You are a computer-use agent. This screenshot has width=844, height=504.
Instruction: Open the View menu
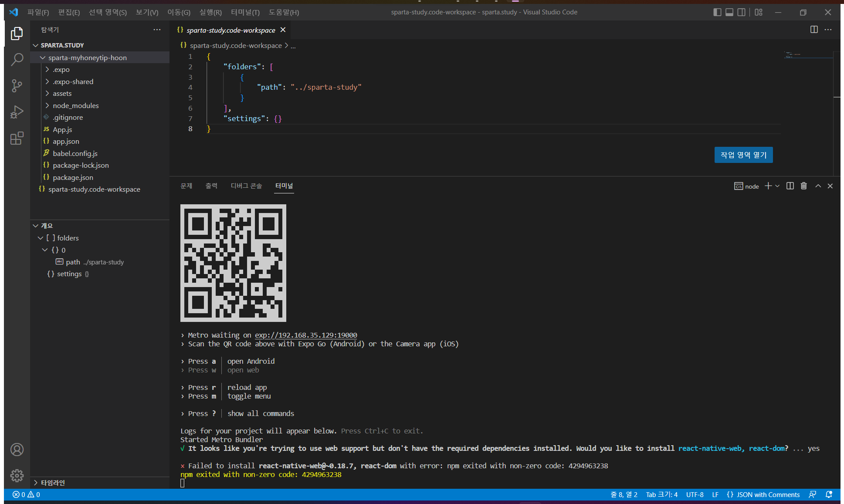[147, 12]
